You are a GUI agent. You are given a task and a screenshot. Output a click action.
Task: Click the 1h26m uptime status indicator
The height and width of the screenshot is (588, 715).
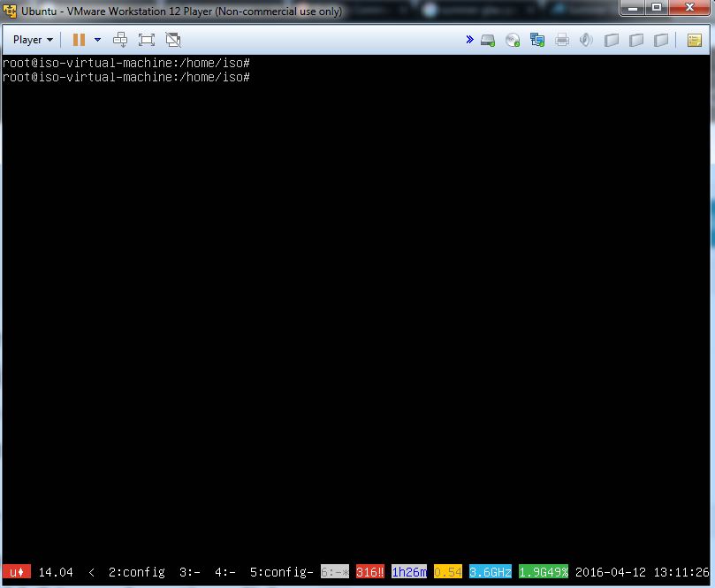click(409, 572)
